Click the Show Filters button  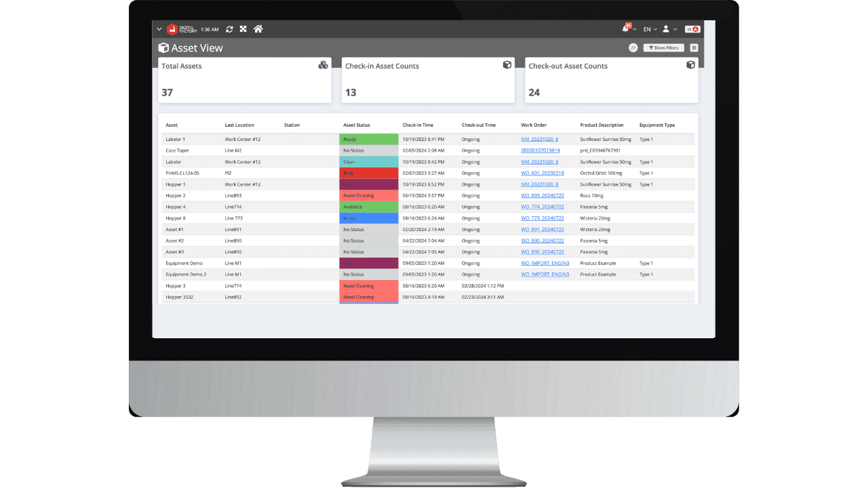click(663, 48)
